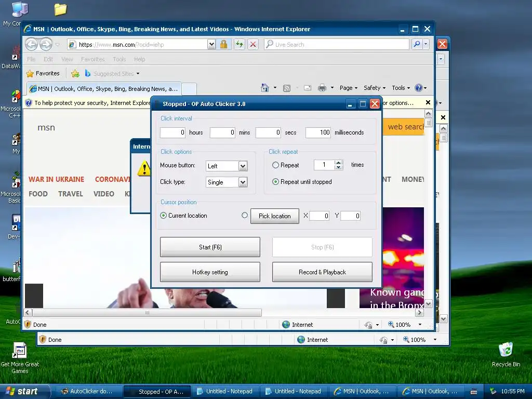Click the zoom magnifier in front IE status bar
Screen dimensions: 532x399
[391, 324]
